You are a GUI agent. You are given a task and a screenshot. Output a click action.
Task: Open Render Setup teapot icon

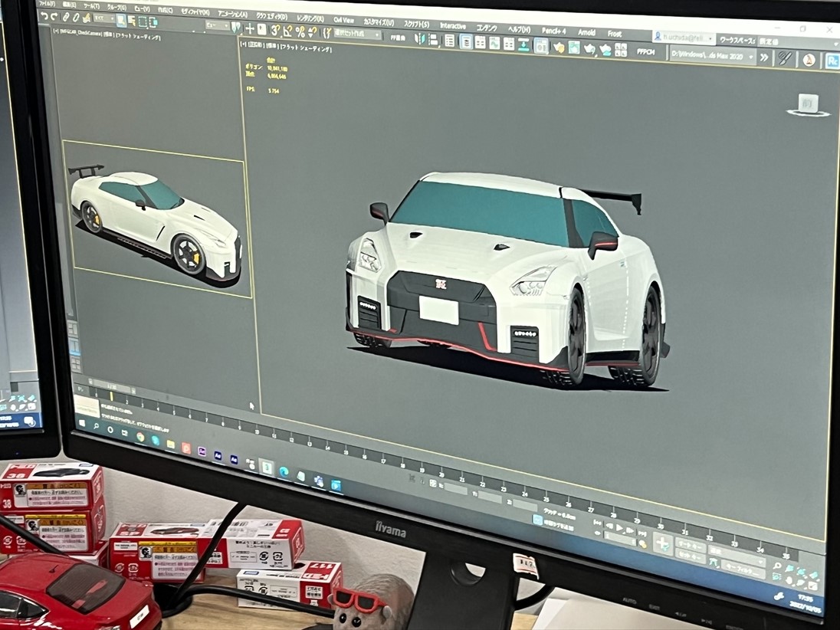pos(559,48)
